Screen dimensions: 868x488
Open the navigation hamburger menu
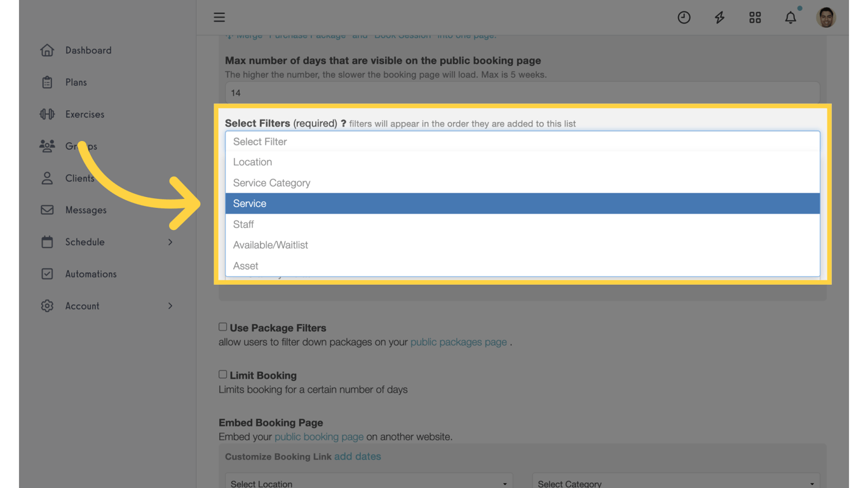click(219, 17)
